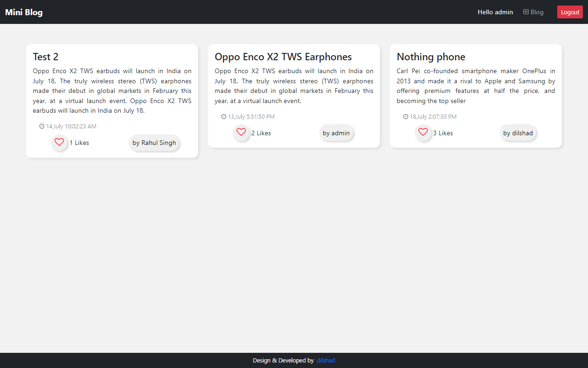Click the 14,July 10:02:23 AM timestamp

click(71, 126)
